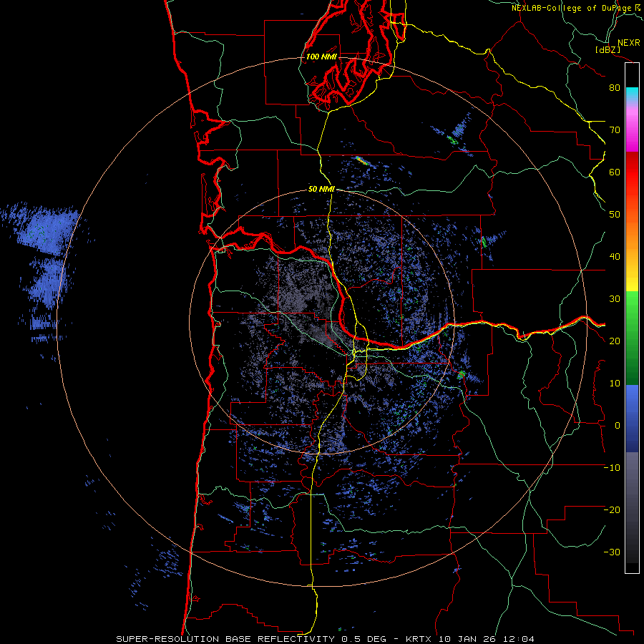The image size is (644, 644).
Task: Click the -30 dBZ legend value
Action: [612, 552]
